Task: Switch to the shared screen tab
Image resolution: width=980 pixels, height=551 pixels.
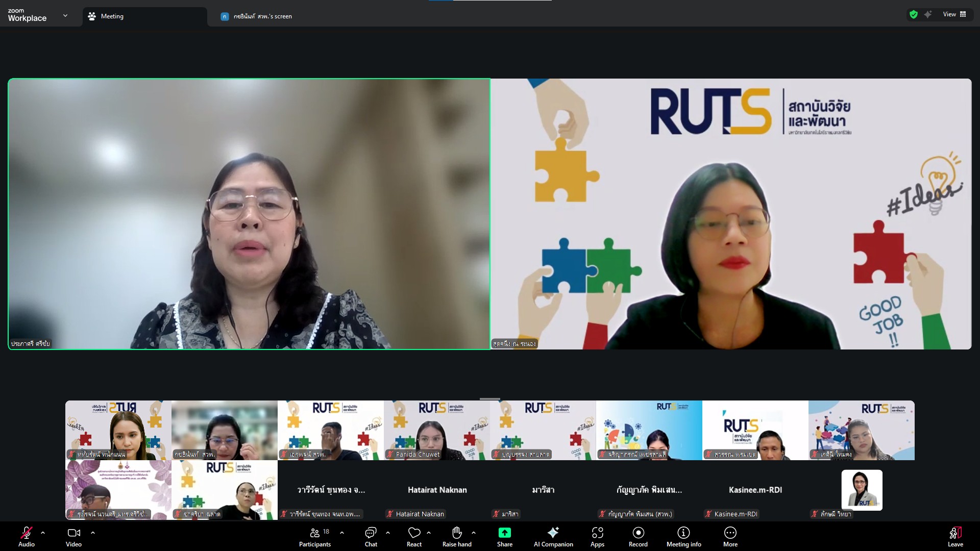Action: [x=262, y=16]
